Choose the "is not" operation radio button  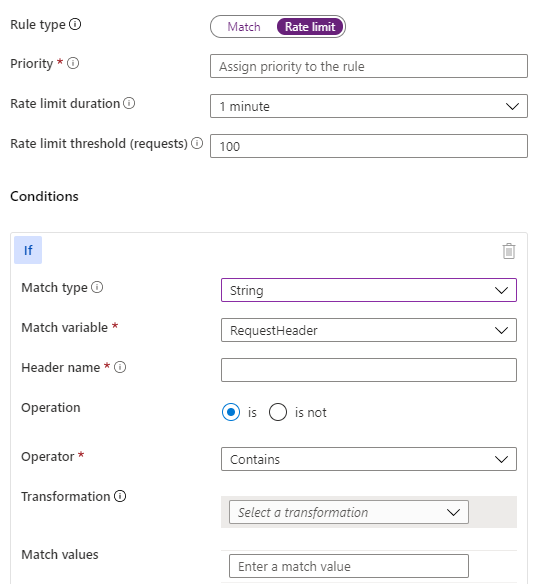[278, 412]
